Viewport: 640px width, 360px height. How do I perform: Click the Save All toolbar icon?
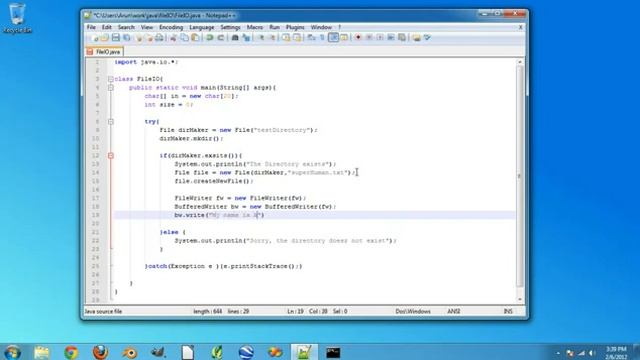127,38
